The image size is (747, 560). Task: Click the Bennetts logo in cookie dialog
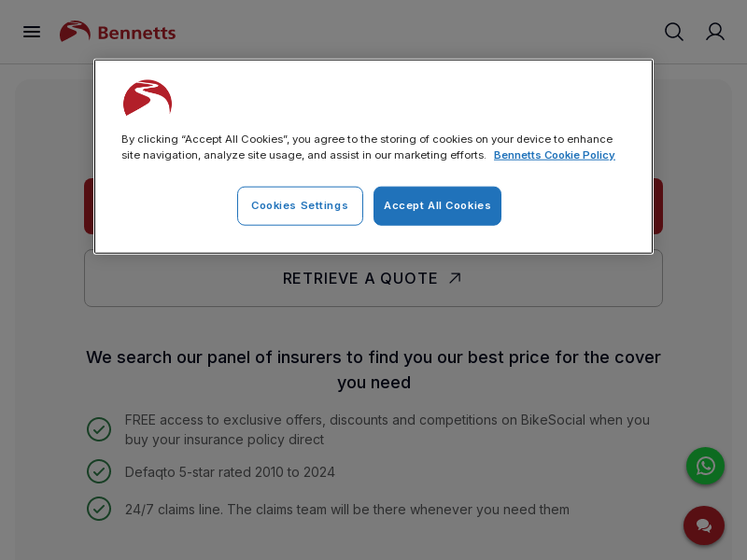click(148, 98)
